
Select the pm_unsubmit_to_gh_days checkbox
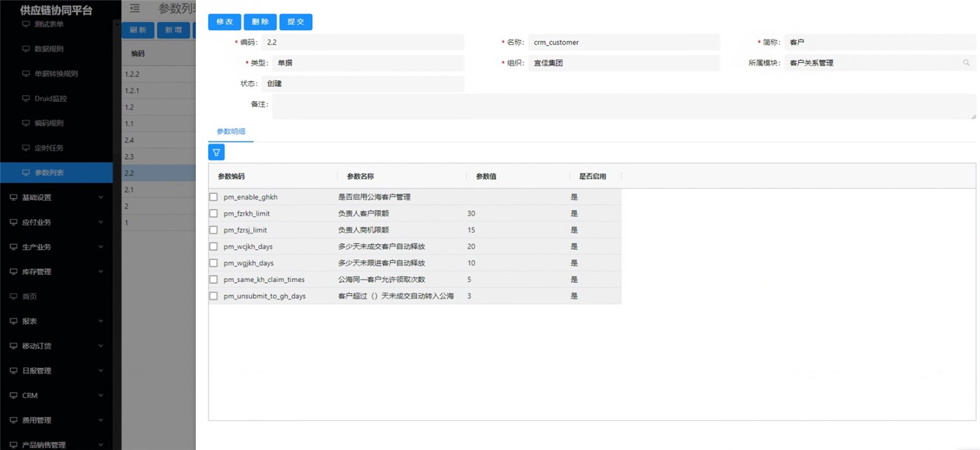point(213,296)
